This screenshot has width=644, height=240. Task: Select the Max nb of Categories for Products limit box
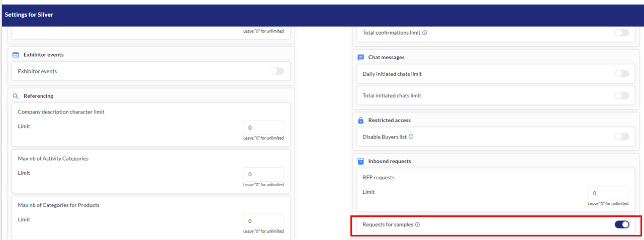[x=263, y=221]
